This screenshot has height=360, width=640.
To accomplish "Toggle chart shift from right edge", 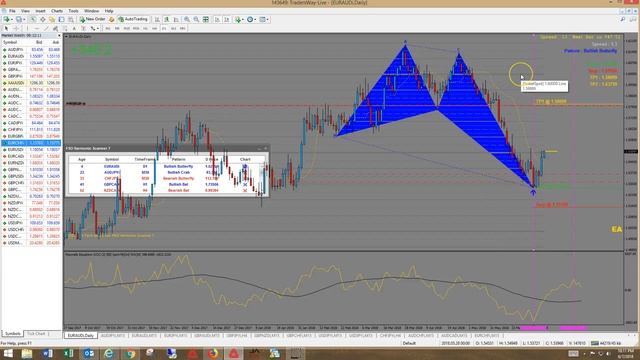I will click(x=227, y=19).
